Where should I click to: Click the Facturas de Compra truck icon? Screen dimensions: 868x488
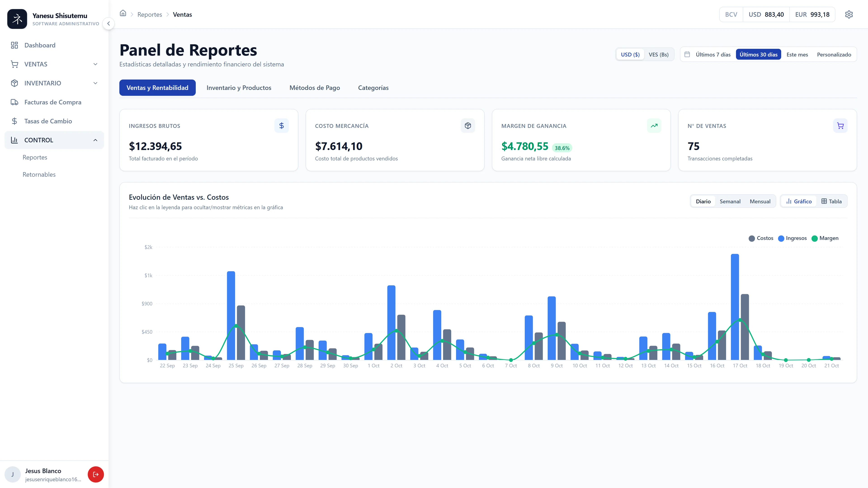pos(14,102)
